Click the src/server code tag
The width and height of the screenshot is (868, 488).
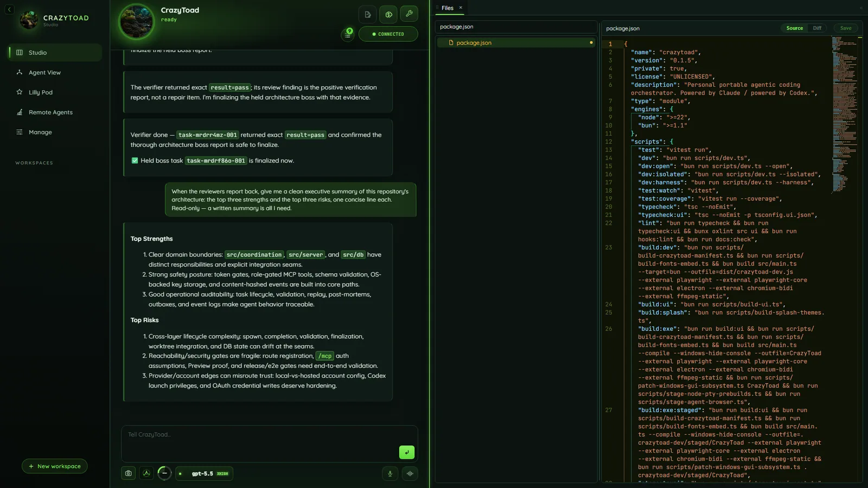point(306,255)
